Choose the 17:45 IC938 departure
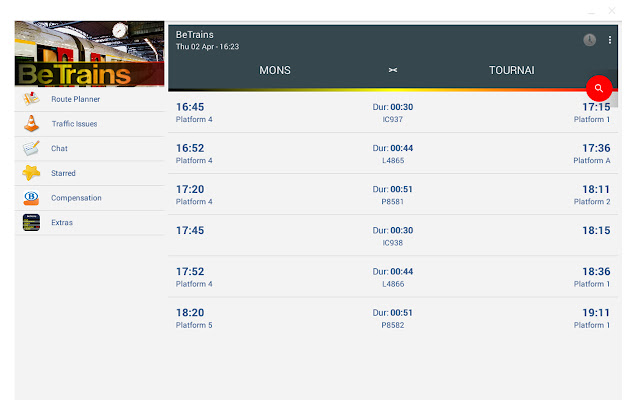 click(392, 235)
